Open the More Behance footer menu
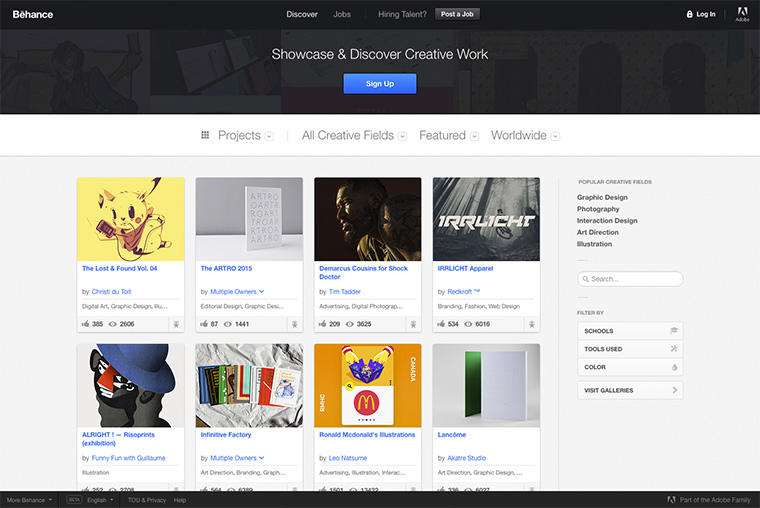The image size is (760, 508). click(x=29, y=500)
